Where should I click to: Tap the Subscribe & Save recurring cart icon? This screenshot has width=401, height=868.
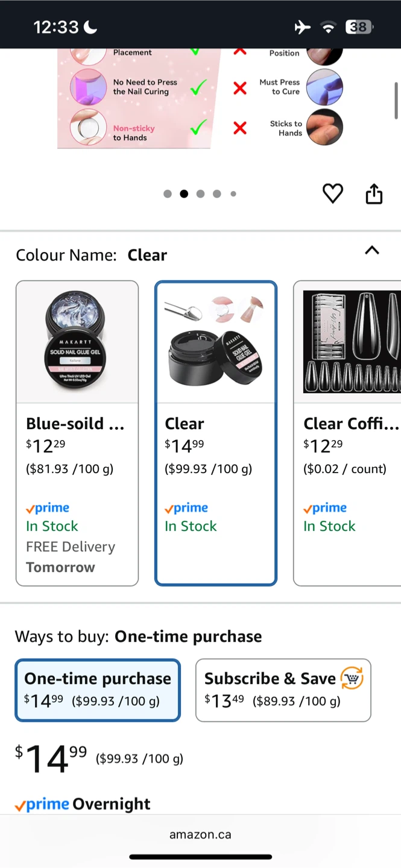(352, 678)
